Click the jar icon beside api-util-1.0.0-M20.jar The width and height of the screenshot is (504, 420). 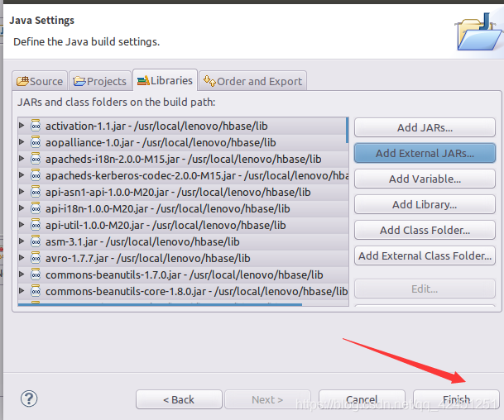[36, 225]
